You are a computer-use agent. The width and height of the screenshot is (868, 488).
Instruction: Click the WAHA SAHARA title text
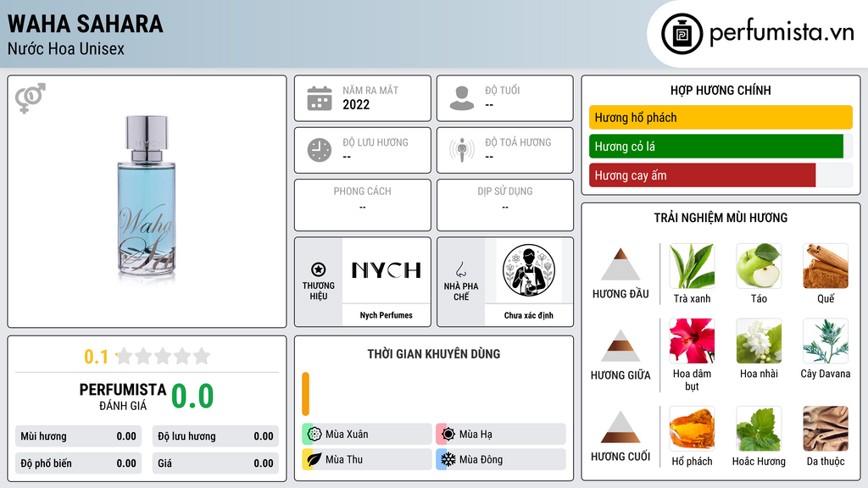tap(86, 24)
